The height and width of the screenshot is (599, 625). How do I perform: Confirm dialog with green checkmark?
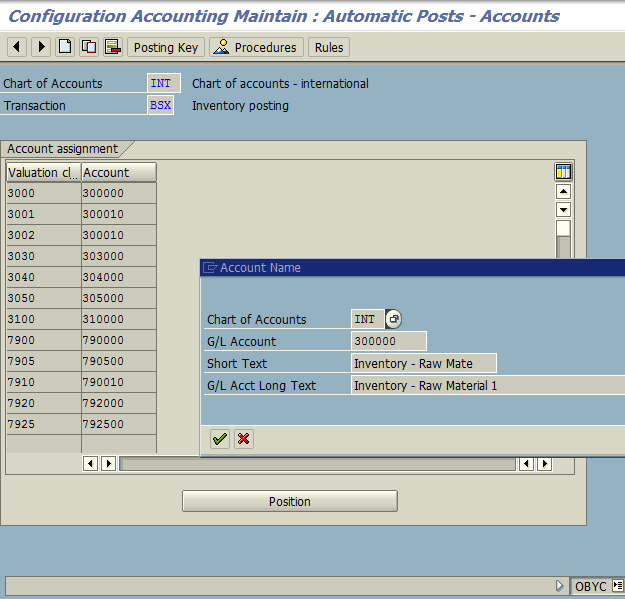click(x=220, y=439)
